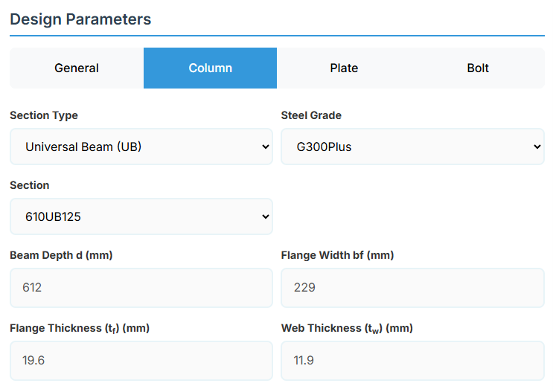Click the Steel Grade label
The height and width of the screenshot is (392, 553).
tap(311, 115)
